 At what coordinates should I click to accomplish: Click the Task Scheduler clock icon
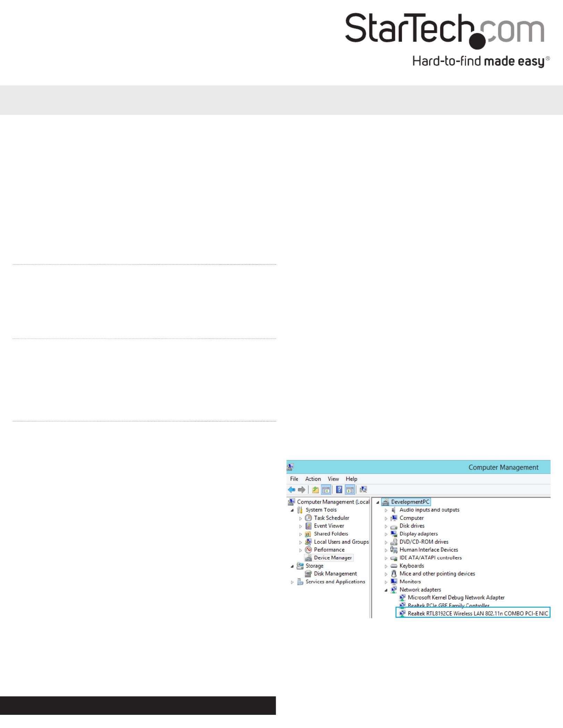tap(308, 518)
